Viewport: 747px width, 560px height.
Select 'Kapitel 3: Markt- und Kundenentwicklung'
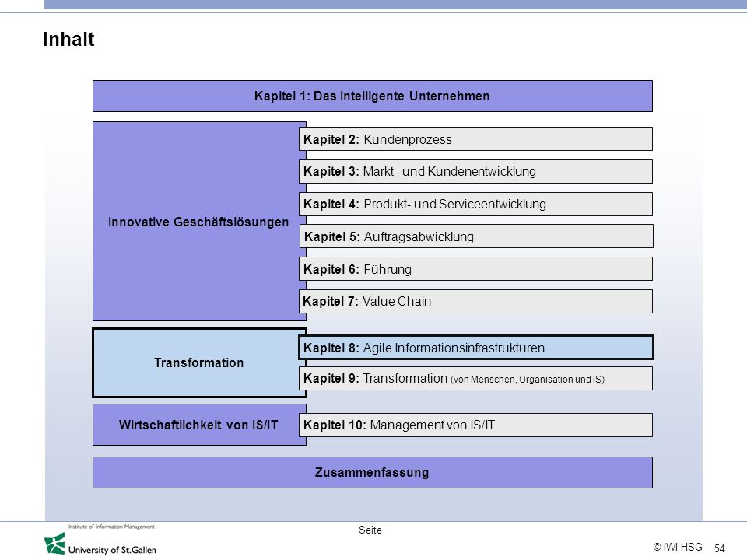pyautogui.click(x=475, y=171)
